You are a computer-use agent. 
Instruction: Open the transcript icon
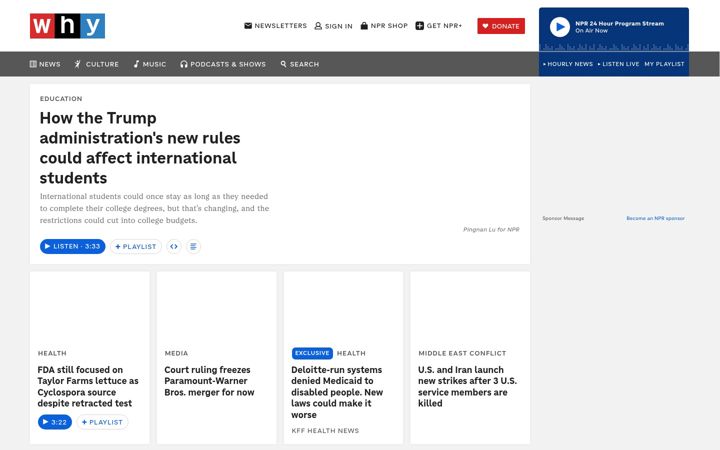[193, 247]
